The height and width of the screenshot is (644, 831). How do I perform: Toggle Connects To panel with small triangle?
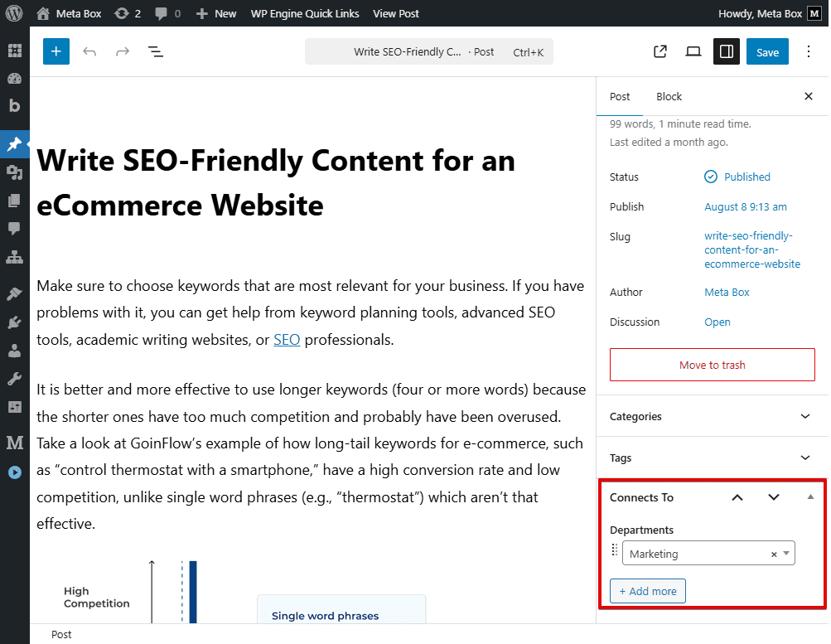click(810, 497)
